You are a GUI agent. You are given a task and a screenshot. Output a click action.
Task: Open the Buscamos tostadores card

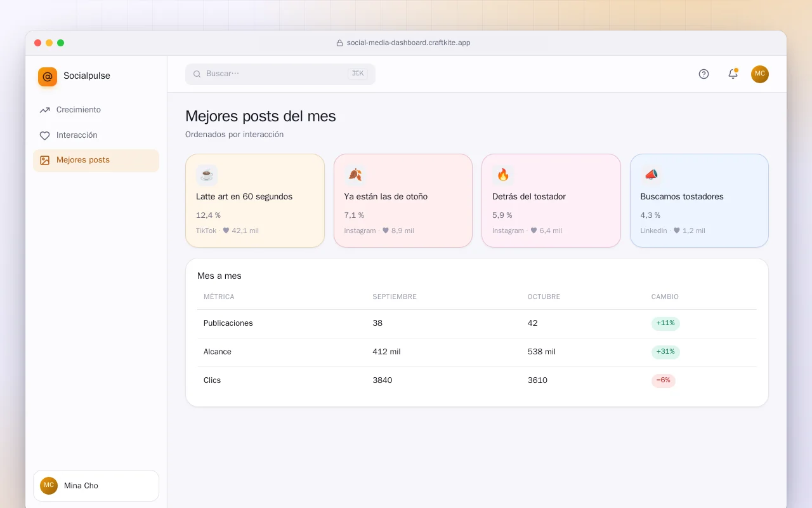699,201
